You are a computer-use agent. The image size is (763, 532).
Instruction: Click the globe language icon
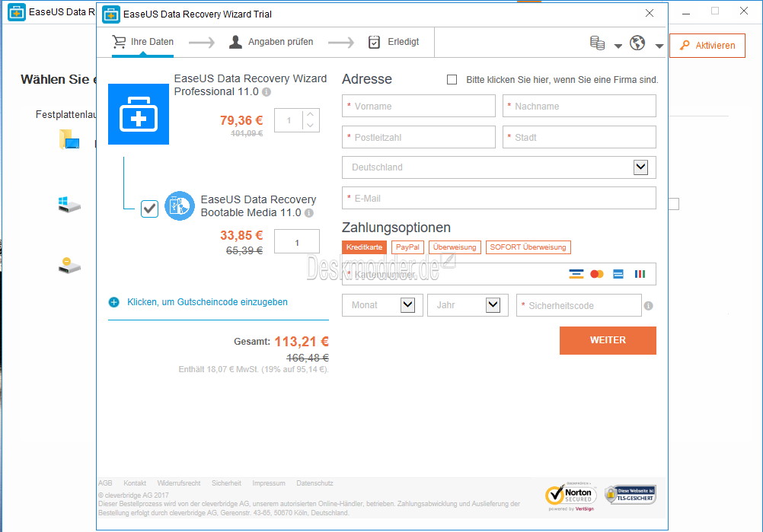point(637,43)
